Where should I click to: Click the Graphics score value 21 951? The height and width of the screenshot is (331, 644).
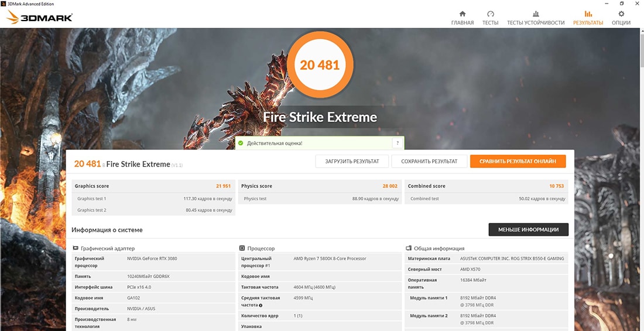[x=224, y=186]
